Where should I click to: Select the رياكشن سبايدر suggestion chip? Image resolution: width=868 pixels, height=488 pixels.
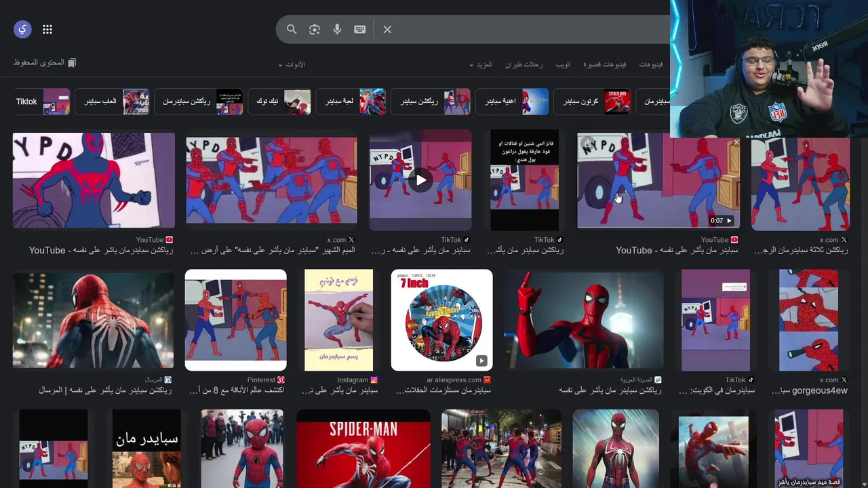[x=431, y=102]
